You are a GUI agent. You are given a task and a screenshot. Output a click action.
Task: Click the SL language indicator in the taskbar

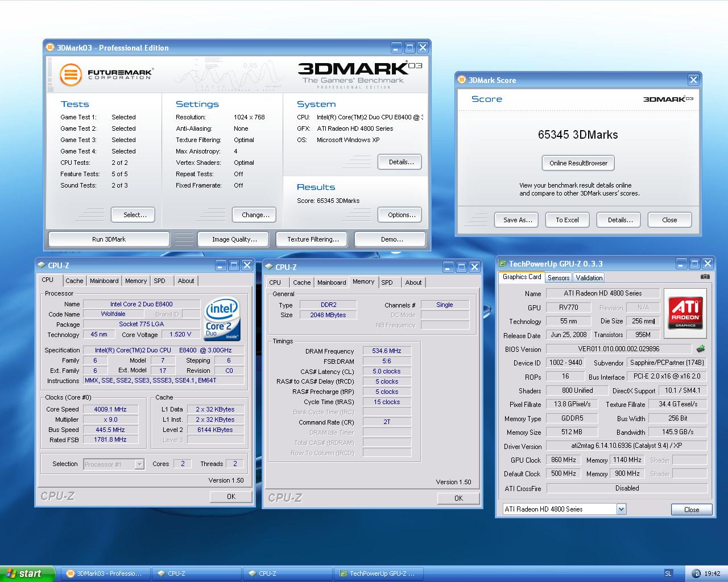tap(668, 573)
